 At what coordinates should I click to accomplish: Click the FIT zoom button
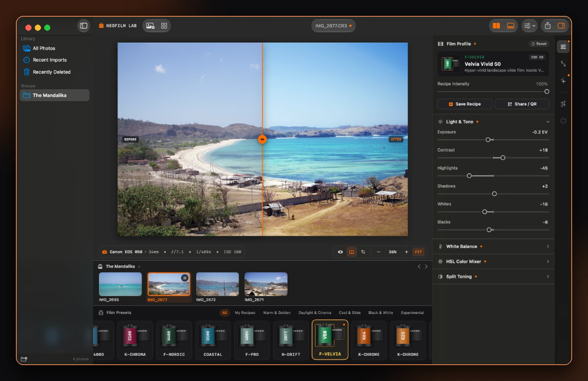point(418,252)
